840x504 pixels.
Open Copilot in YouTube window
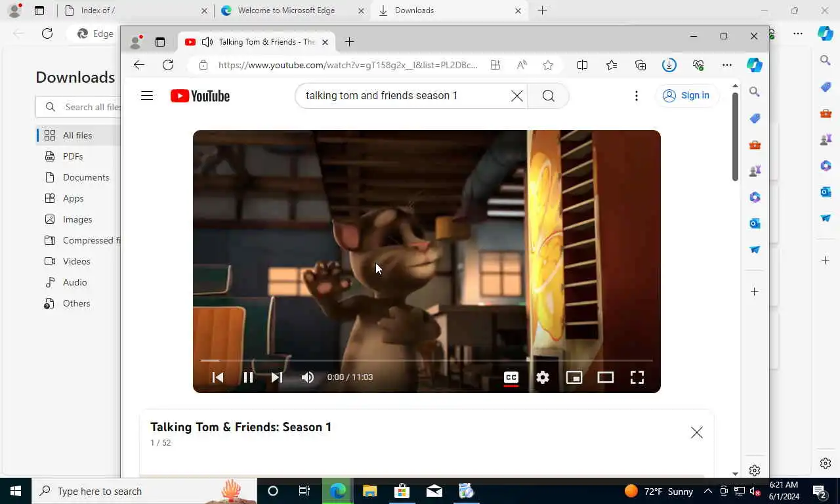point(755,65)
